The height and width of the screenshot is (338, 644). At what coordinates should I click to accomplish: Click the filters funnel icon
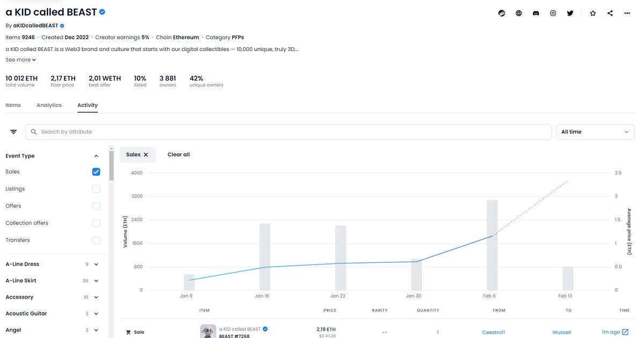click(13, 131)
